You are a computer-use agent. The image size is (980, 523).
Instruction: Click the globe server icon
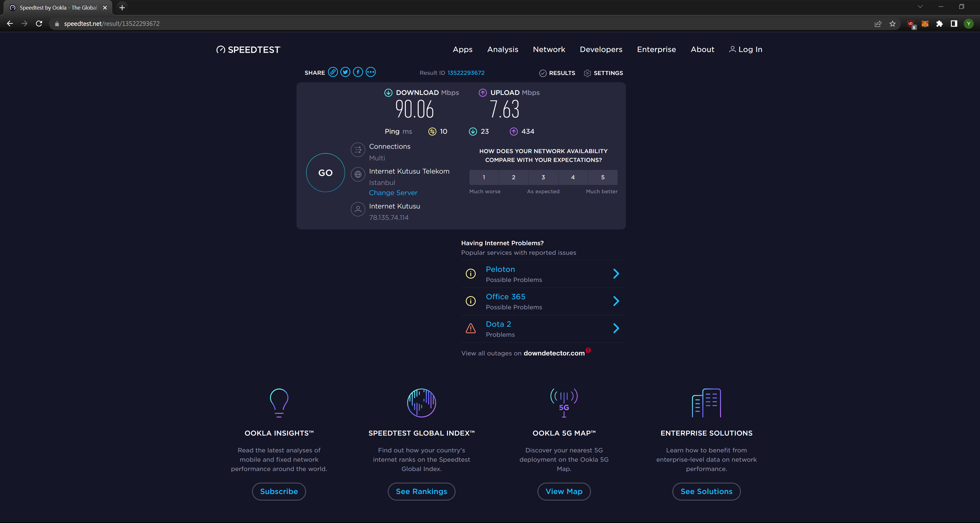[x=358, y=175]
